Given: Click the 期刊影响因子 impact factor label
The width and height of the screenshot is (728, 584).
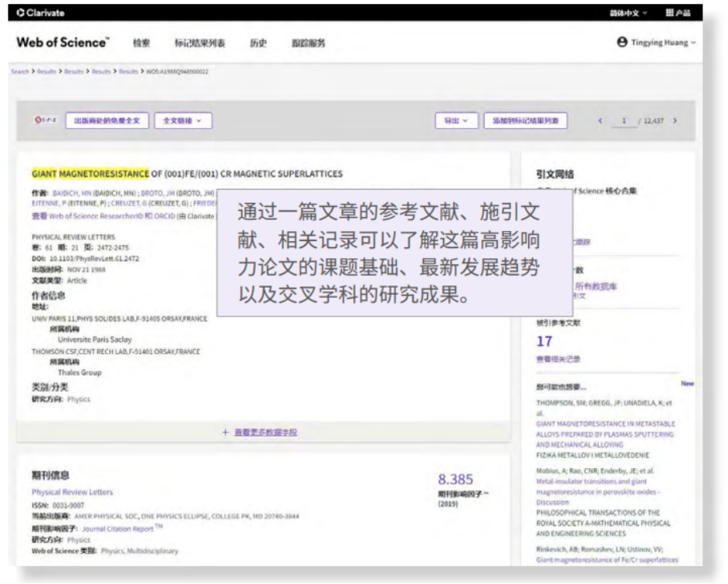Looking at the screenshot, I should 463,494.
